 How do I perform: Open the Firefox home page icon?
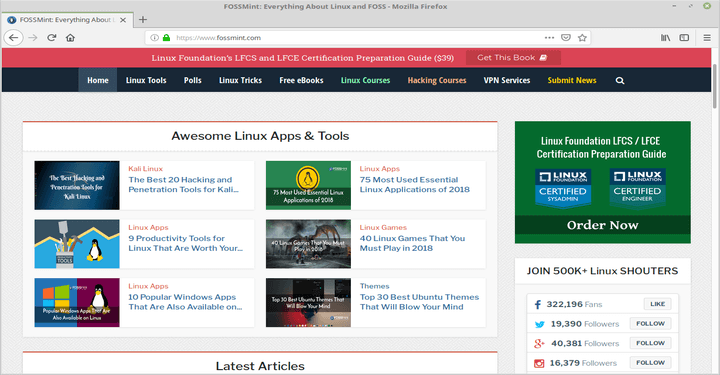(x=70, y=38)
